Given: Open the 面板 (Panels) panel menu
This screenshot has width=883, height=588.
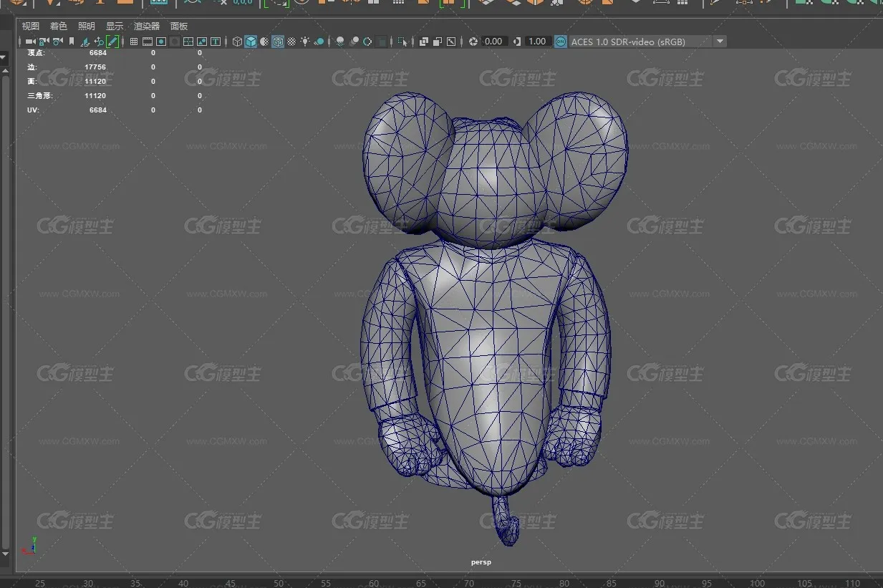Looking at the screenshot, I should pyautogui.click(x=179, y=26).
